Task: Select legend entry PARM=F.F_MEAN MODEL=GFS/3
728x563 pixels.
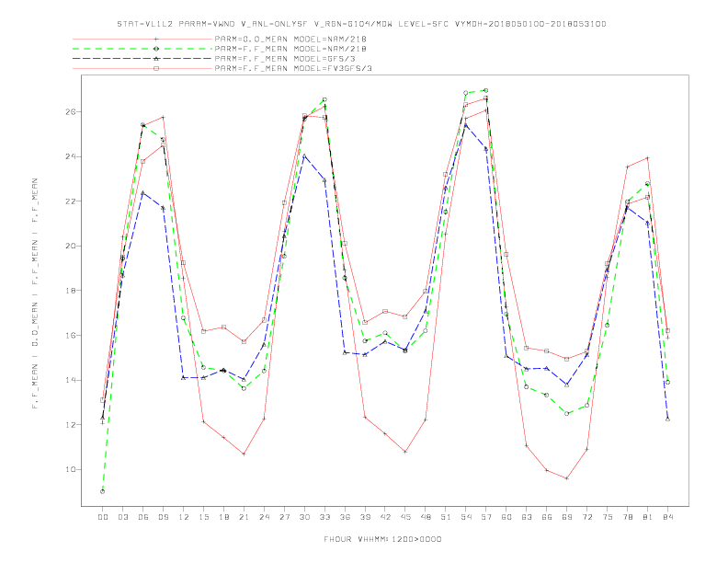Action: (285, 59)
